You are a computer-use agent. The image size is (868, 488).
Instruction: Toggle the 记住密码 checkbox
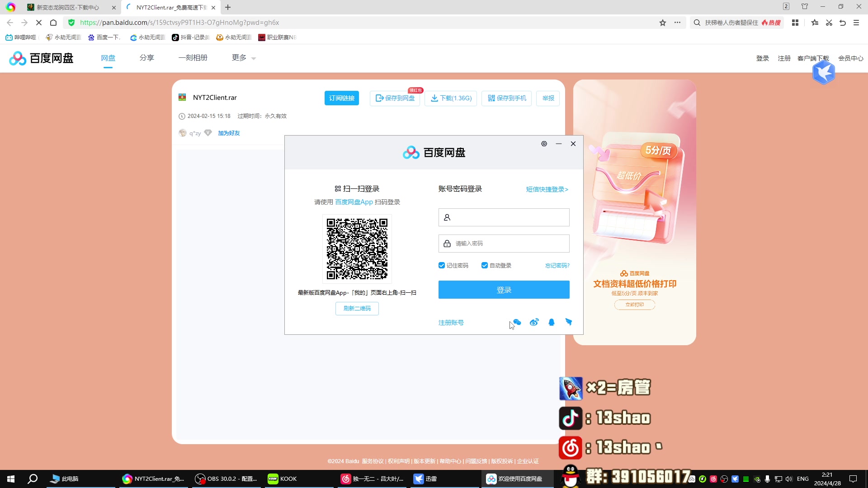click(442, 265)
